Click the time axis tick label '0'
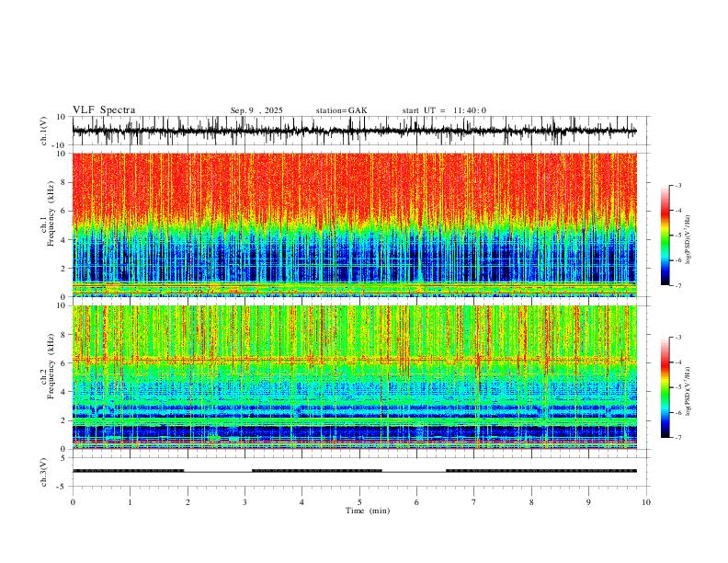 tap(73, 502)
